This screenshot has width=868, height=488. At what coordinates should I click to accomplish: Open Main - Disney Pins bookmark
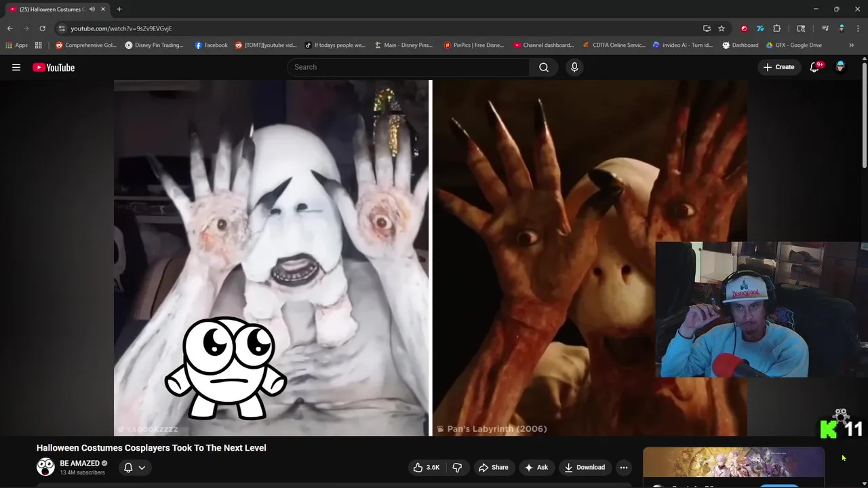click(403, 45)
